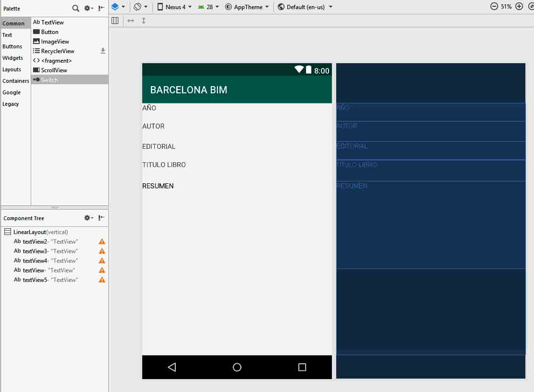Zoom out the design preview

494,7
